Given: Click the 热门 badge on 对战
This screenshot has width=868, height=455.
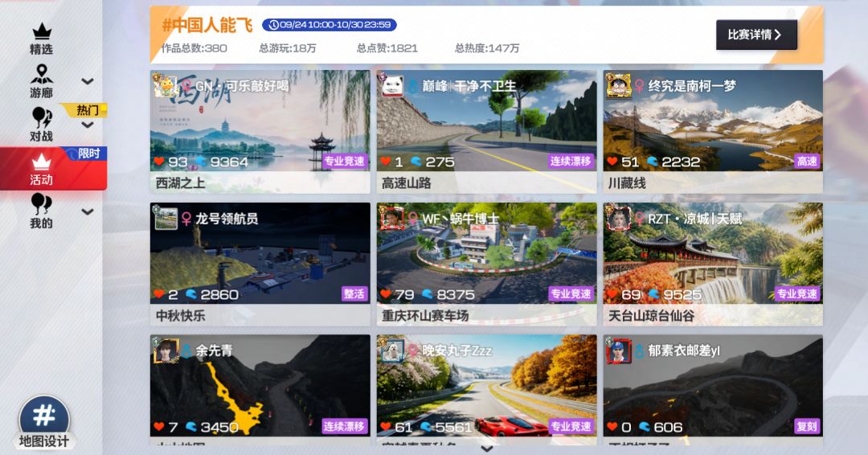Looking at the screenshot, I should (85, 110).
